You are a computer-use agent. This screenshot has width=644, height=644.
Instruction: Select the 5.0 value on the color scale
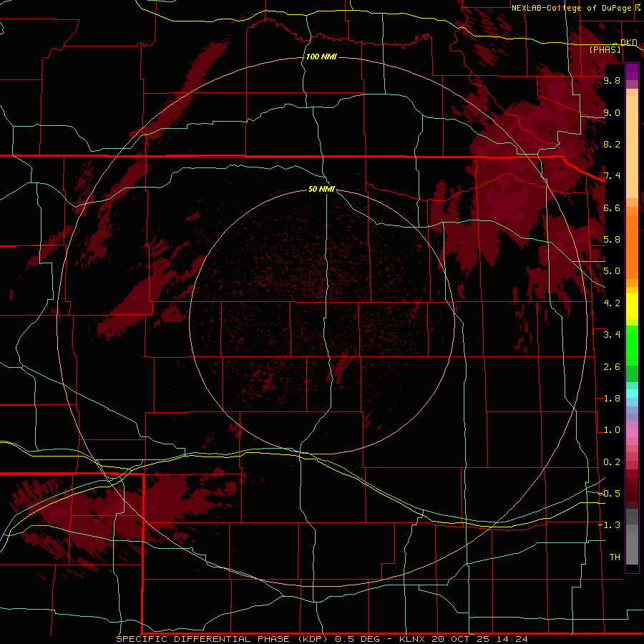click(x=612, y=271)
